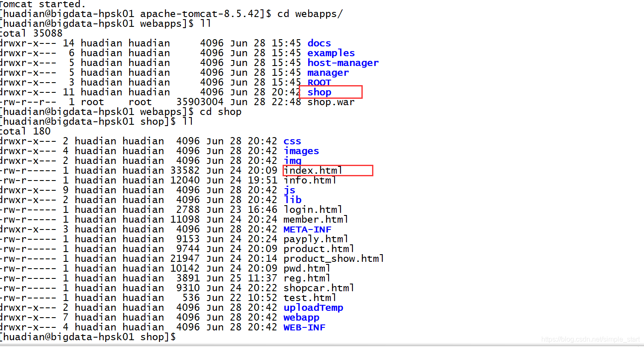Select the blue shop directory name
This screenshot has height=347, width=644.
(x=319, y=92)
